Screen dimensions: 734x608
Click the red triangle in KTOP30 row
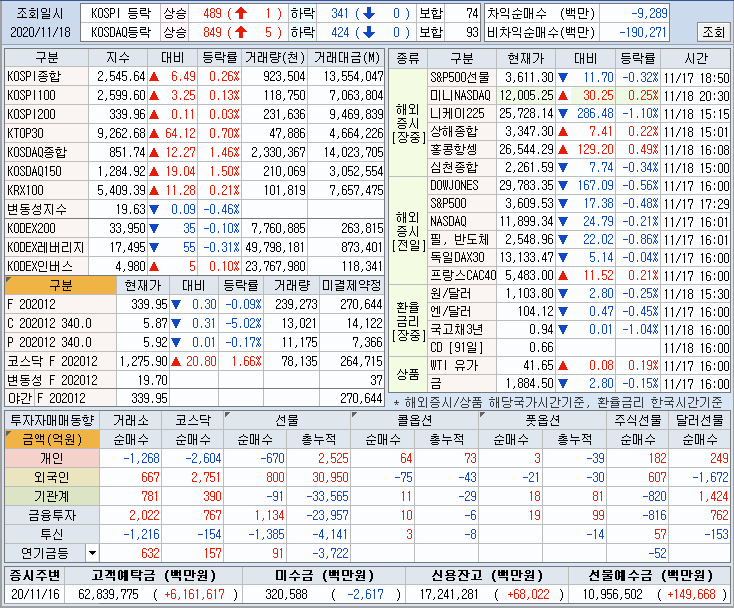(x=154, y=134)
